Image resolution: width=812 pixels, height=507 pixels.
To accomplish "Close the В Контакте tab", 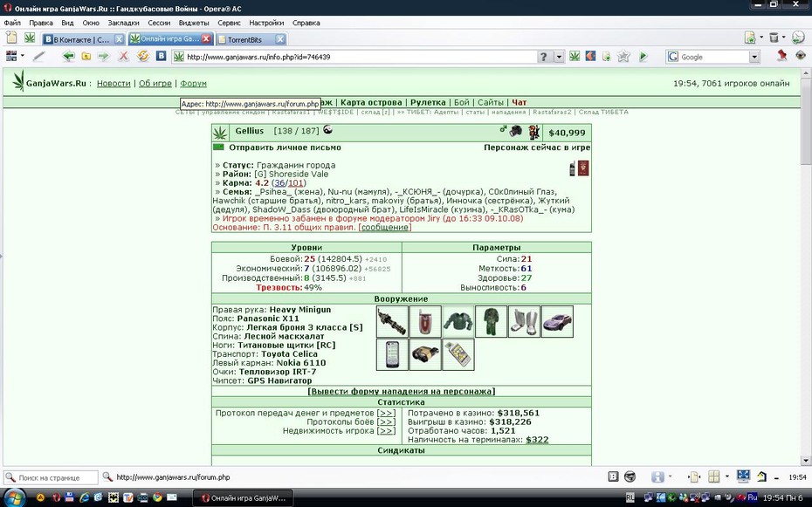I will click(119, 39).
